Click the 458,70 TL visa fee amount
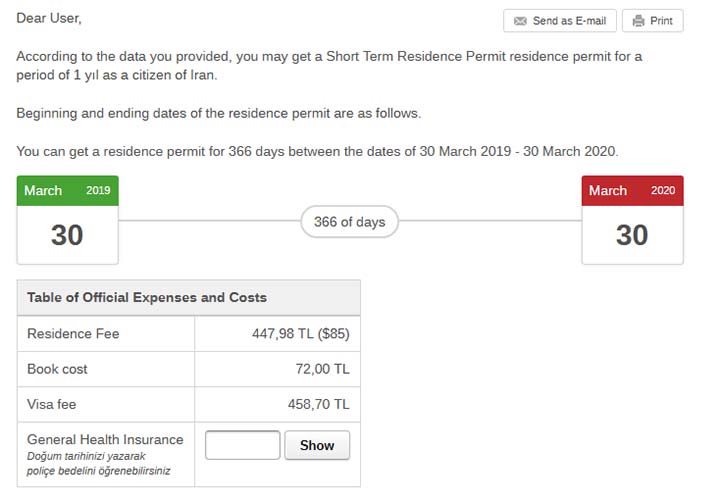Screen dimensions: 720x502 pos(319,404)
